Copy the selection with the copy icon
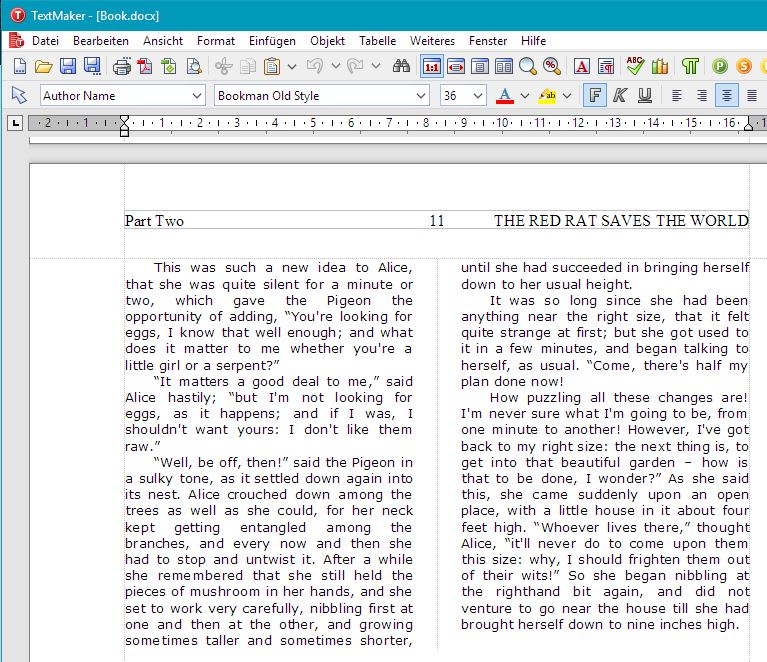Screen dimensions: 767x662 [x=248, y=66]
